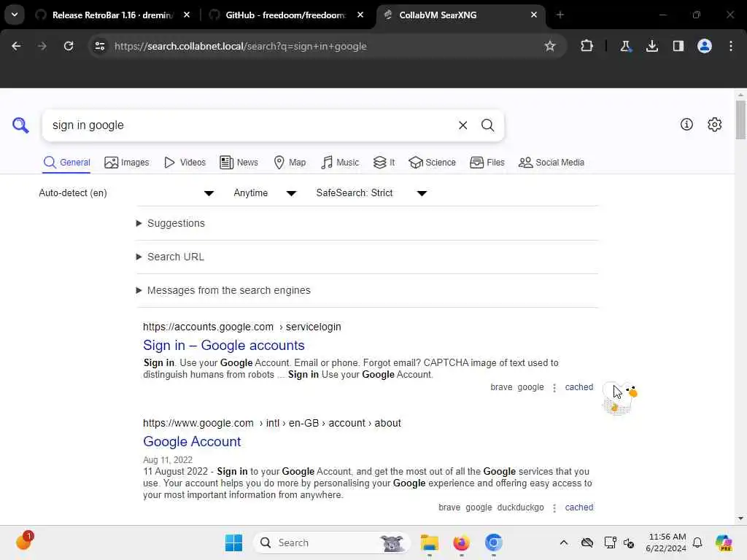The image size is (747, 560).
Task: Switch to RetroBar 1.16 release tab
Action: [112, 15]
